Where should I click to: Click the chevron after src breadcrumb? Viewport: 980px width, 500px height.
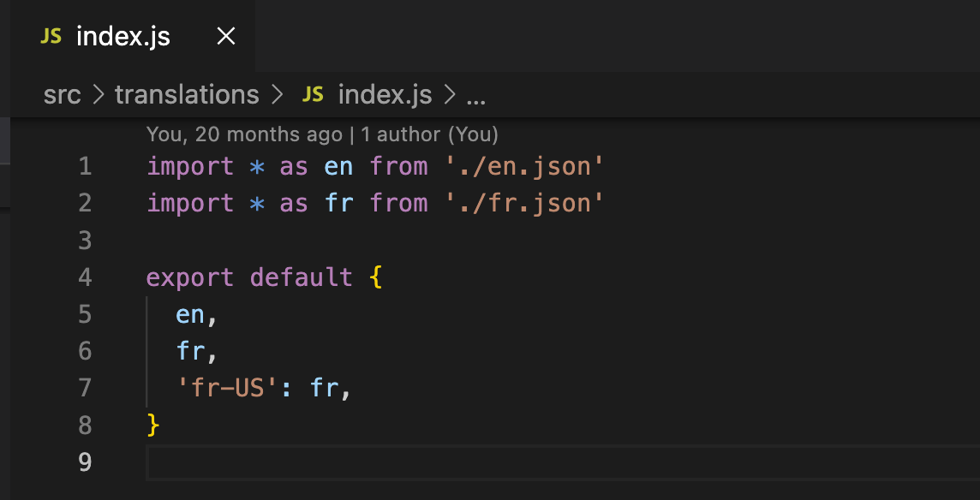coord(98,95)
